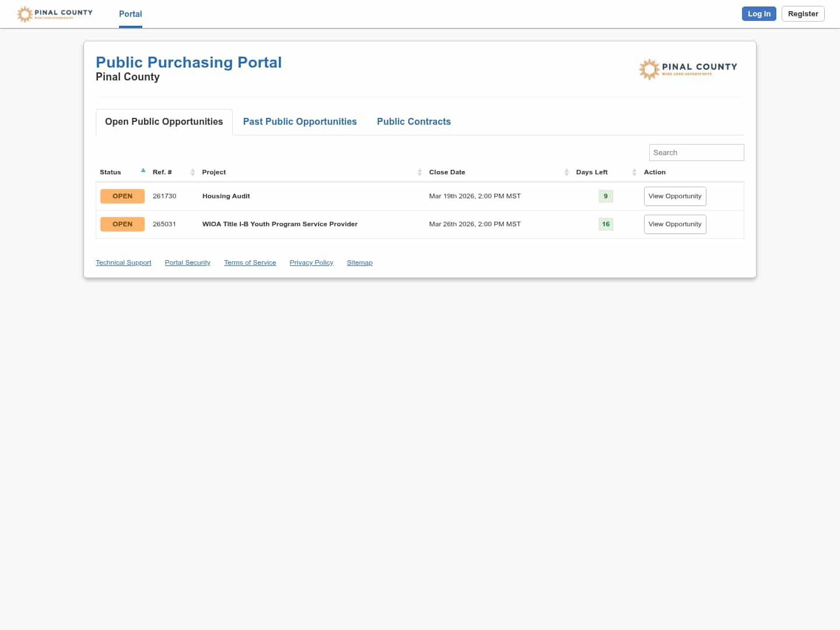Sort table by Project column arrows
Image resolution: width=840 pixels, height=630 pixels.
tap(419, 172)
